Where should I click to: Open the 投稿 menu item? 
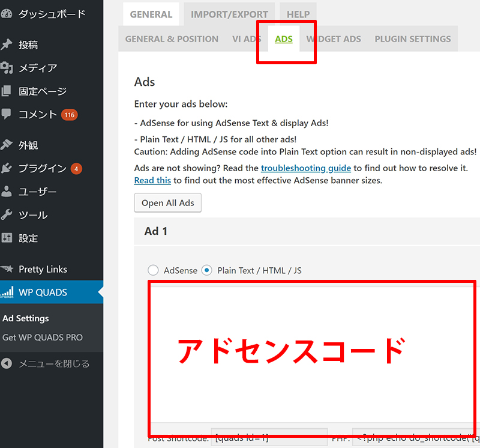click(x=52, y=44)
